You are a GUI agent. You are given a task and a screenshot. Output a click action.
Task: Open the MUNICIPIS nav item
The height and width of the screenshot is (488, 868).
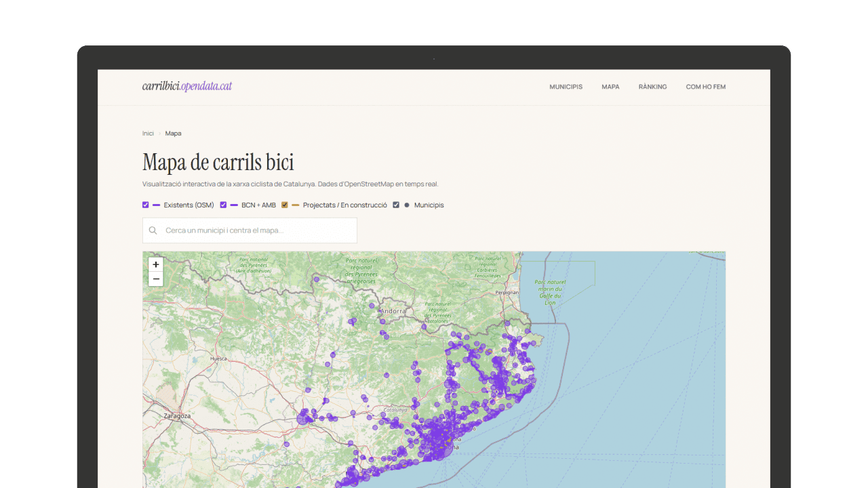[x=566, y=87]
